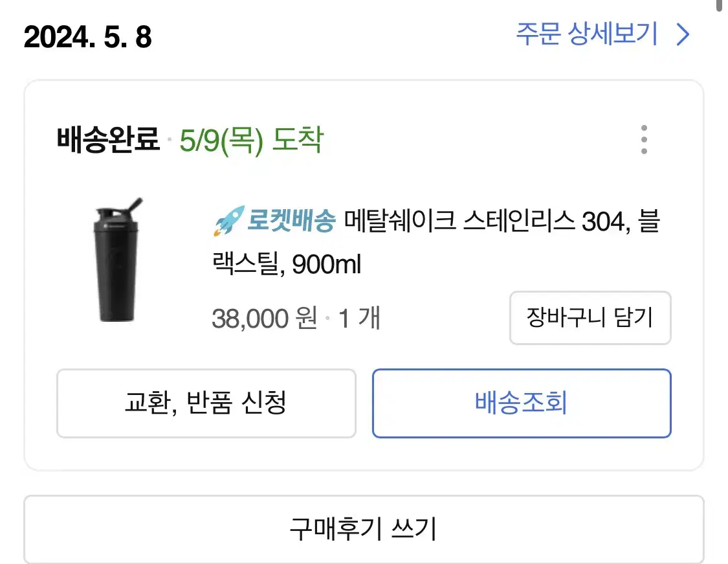The height and width of the screenshot is (564, 728).
Task: Open the three-dot order options menu
Action: [x=643, y=139]
